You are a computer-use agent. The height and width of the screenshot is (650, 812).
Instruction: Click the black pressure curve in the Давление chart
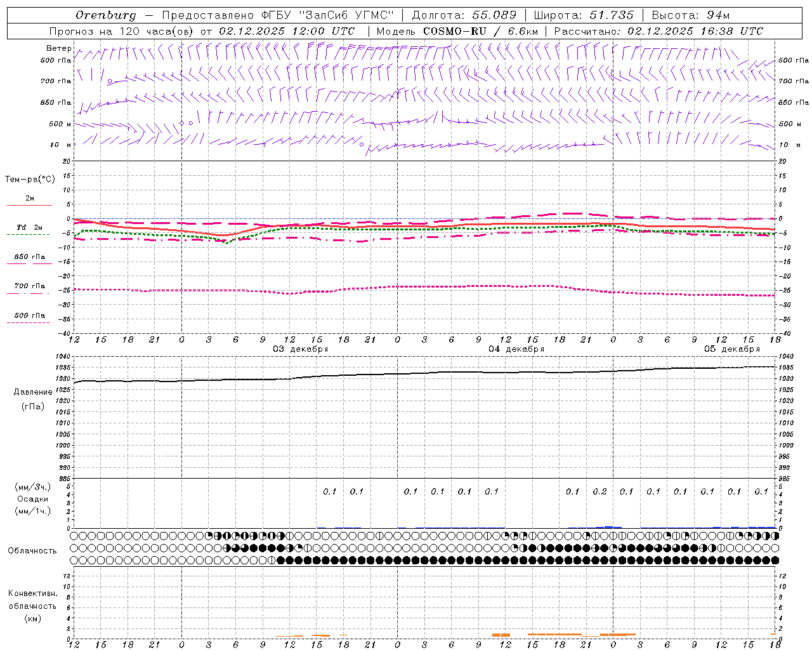pyautogui.click(x=425, y=373)
